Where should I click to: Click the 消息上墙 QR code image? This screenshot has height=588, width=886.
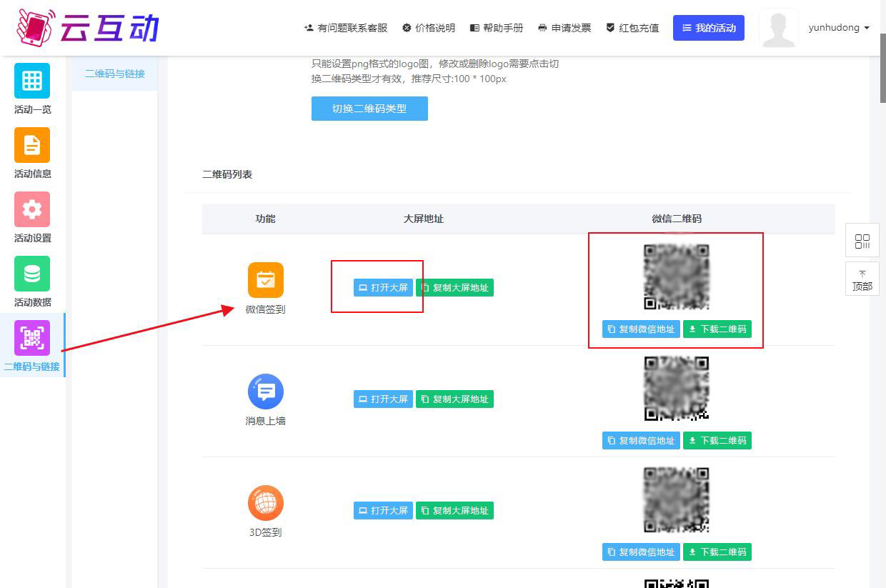pos(677,389)
